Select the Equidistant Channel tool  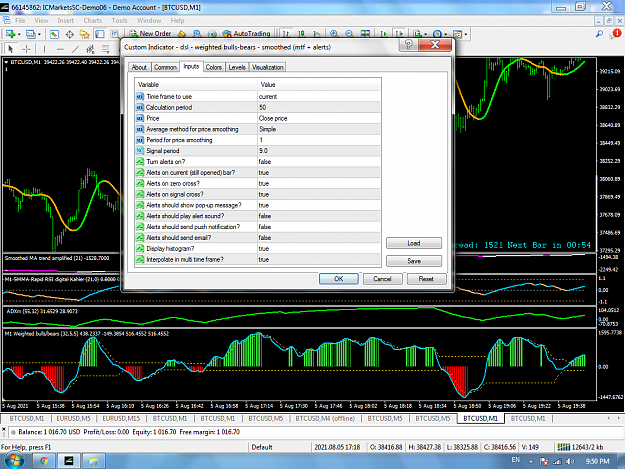click(x=90, y=49)
